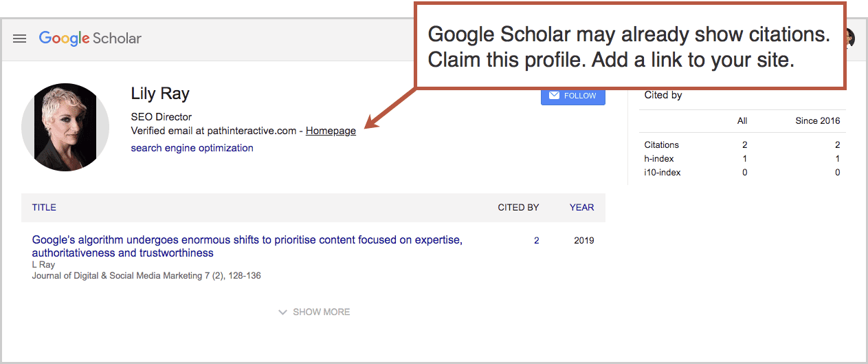Click the i10-index label
This screenshot has height=364, width=868.
[663, 172]
